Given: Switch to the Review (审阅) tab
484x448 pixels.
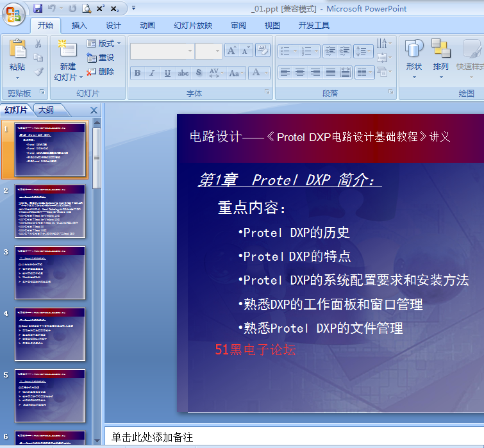Looking at the screenshot, I should (x=238, y=25).
